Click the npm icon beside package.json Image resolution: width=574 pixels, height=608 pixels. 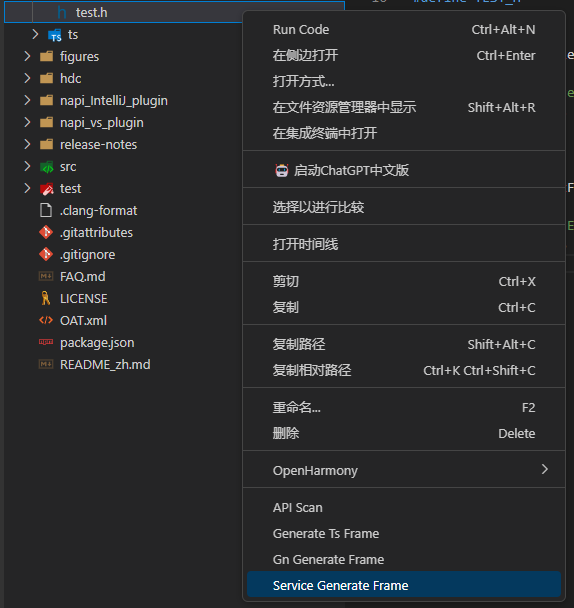[46, 342]
